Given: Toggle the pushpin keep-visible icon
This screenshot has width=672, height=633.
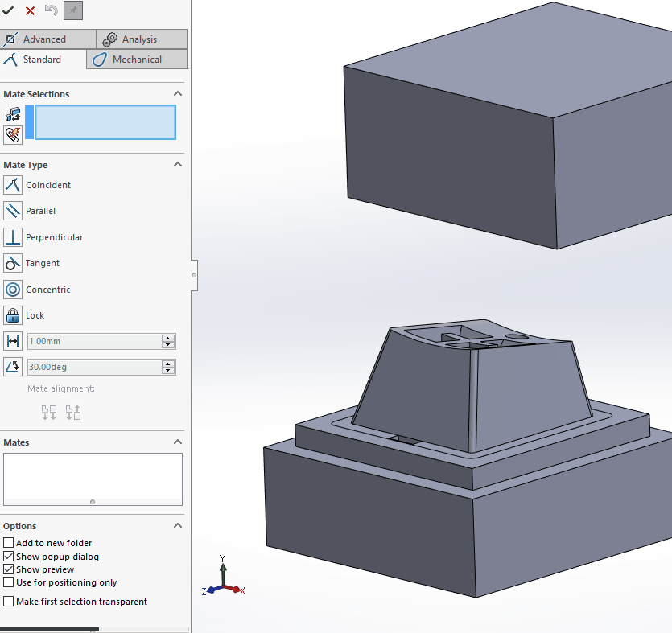Looking at the screenshot, I should [x=73, y=10].
